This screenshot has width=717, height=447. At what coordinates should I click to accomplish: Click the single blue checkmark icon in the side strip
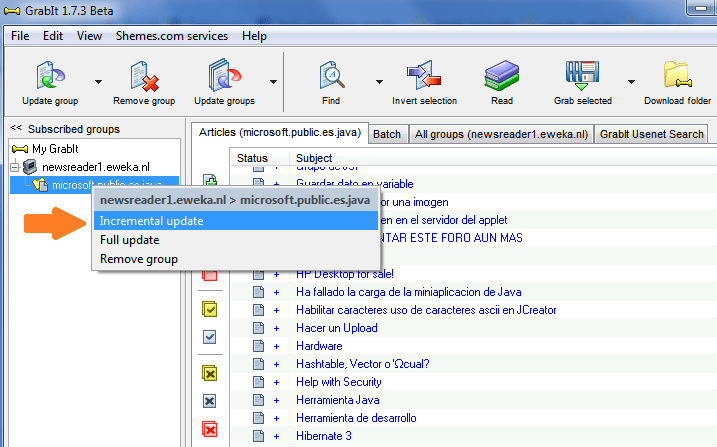pyautogui.click(x=209, y=337)
